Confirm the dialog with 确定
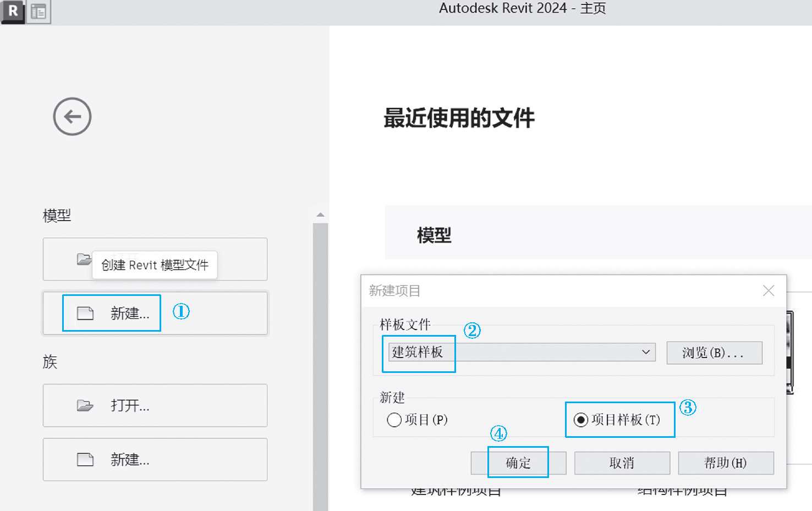 pyautogui.click(x=518, y=463)
